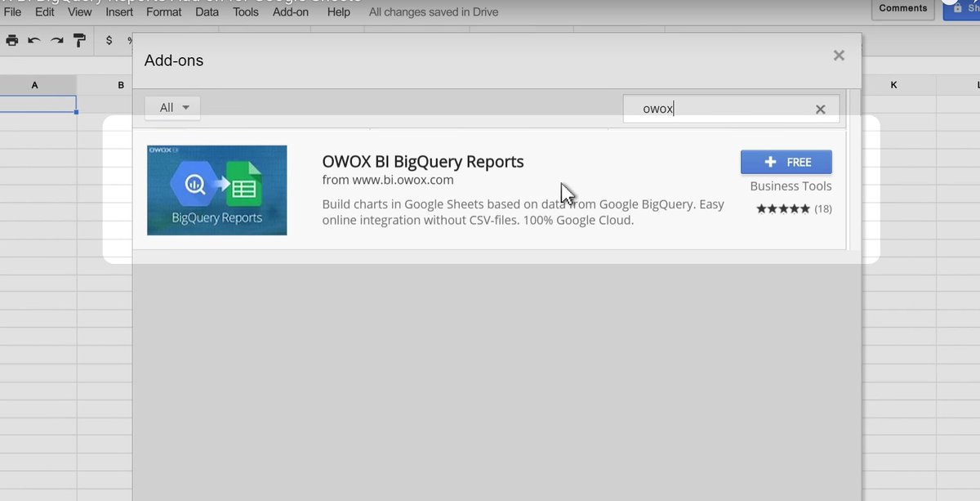Open the File menu
The image size is (980, 501).
[12, 12]
